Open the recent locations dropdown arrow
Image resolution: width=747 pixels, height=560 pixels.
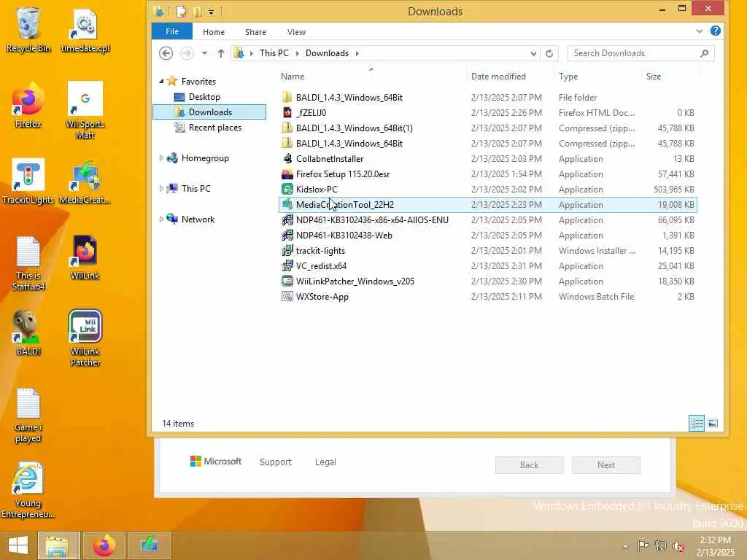[204, 52]
